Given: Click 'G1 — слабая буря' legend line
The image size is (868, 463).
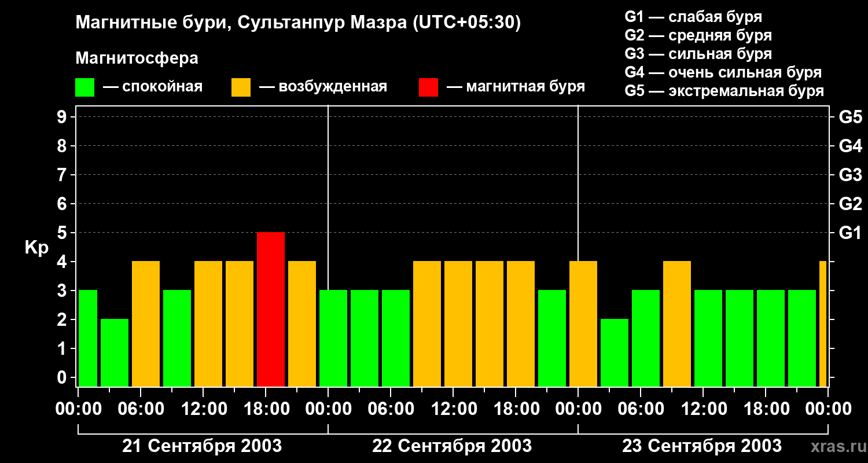Looking at the screenshot, I should point(693,17).
